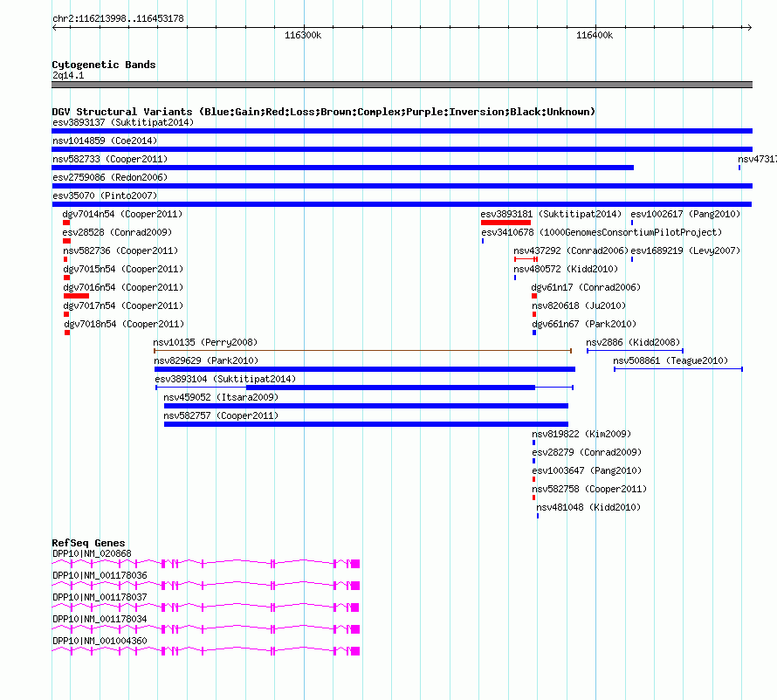
Task: Click the RefSeq Genes track title
Action: (88, 543)
